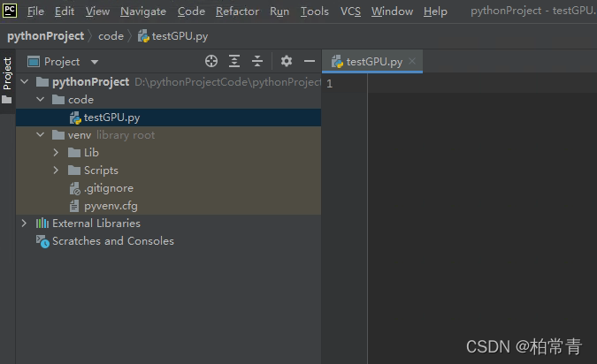Collapse the venv folder
The image size is (597, 364).
(41, 134)
